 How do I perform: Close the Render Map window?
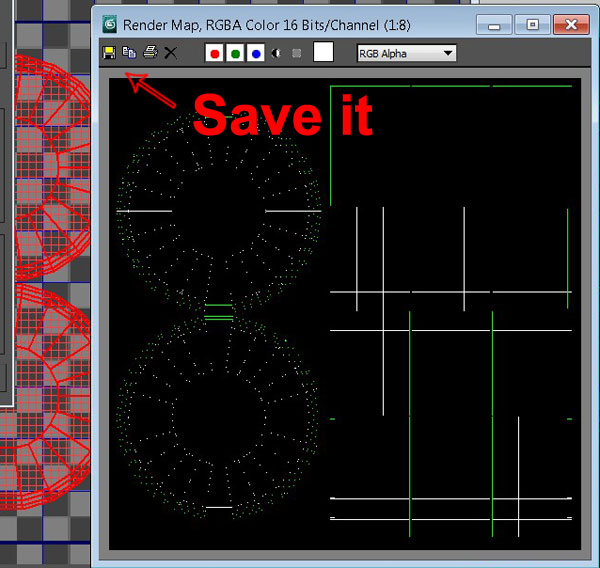572,24
